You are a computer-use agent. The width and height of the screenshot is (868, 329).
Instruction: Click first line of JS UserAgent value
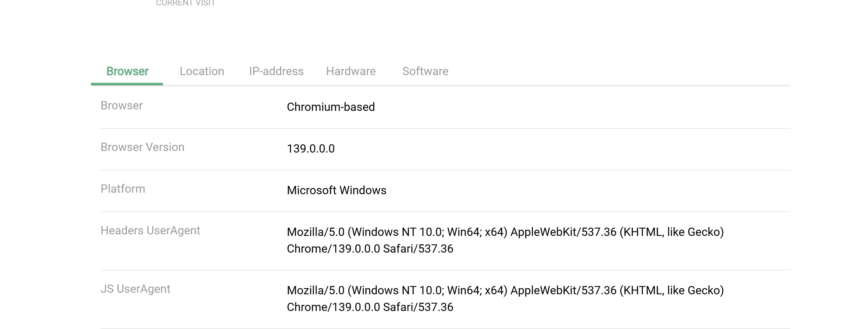click(x=505, y=290)
